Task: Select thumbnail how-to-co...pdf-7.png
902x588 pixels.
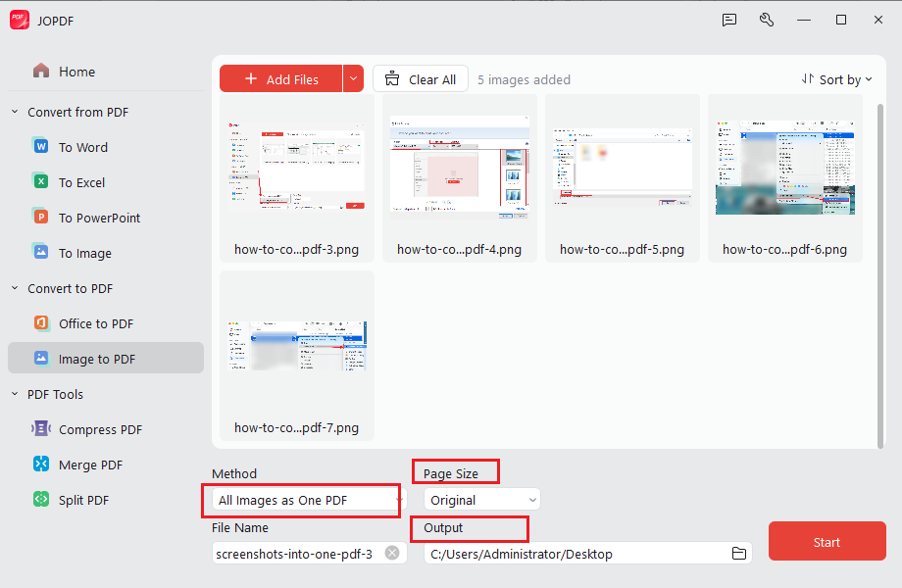Action: click(x=297, y=357)
